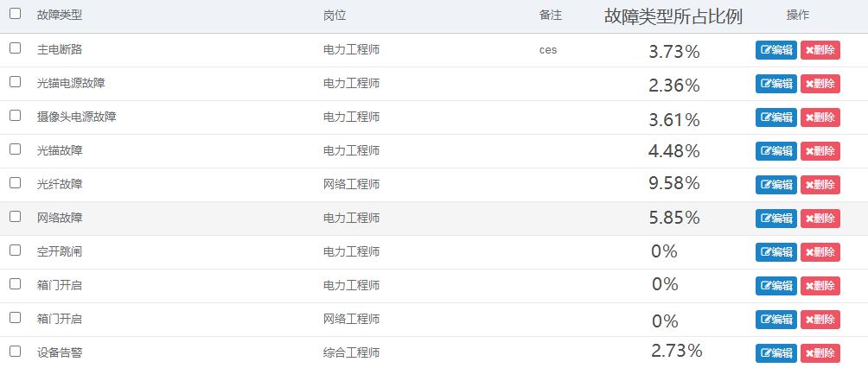Toggle the select-all checkbox in header
This screenshot has height=368, width=868.
click(15, 14)
